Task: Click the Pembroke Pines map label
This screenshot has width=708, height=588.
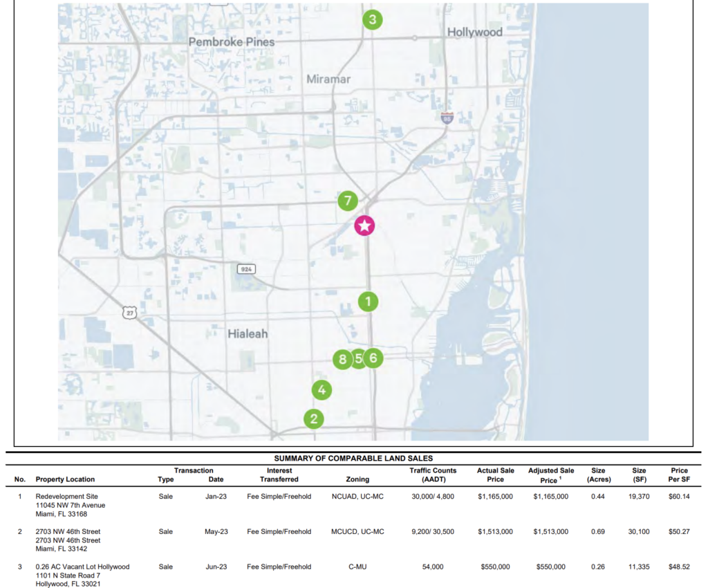Action: tap(232, 42)
